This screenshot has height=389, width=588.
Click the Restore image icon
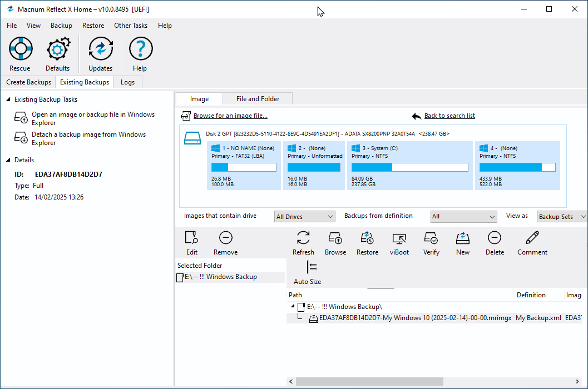367,238
